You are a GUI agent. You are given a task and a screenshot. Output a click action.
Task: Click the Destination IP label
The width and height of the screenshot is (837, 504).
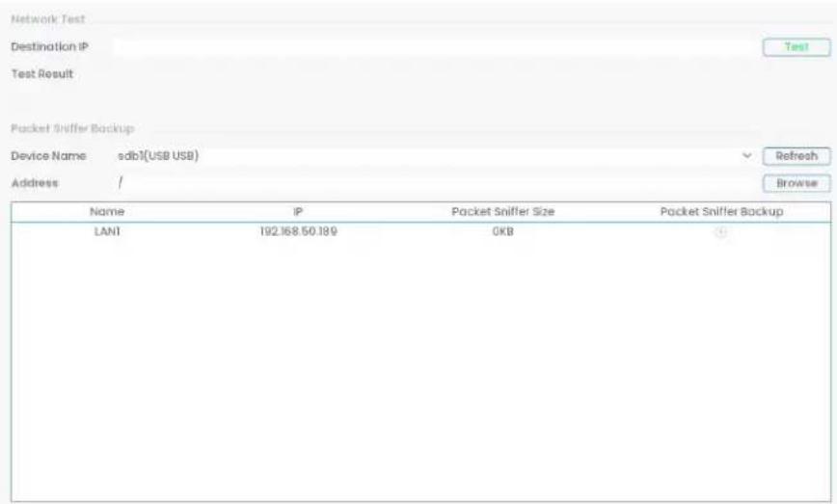tap(49, 47)
